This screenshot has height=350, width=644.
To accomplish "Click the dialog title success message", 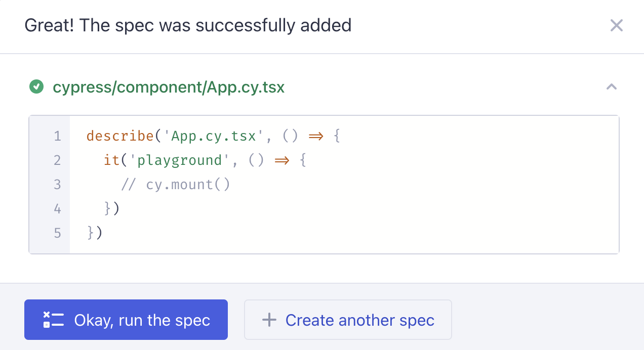I will pos(188,25).
